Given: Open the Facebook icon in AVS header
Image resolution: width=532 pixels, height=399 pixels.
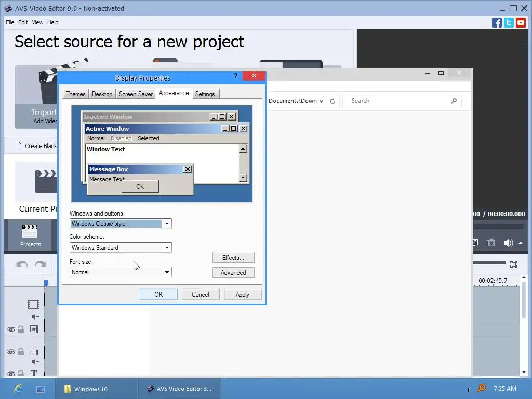Looking at the screenshot, I should (497, 23).
